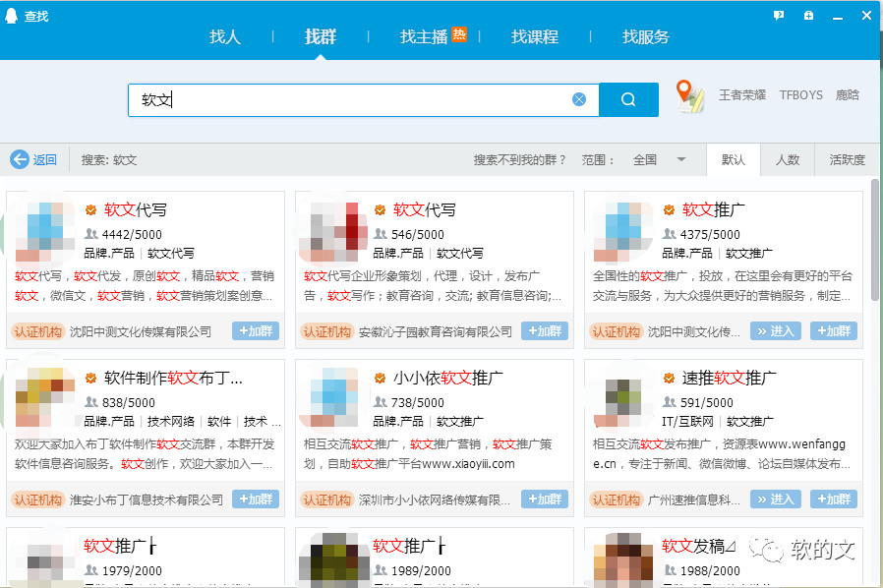The height and width of the screenshot is (588, 883).
Task: Click 技术网络 tag on 软件制作软文布丁 card
Action: click(x=171, y=421)
